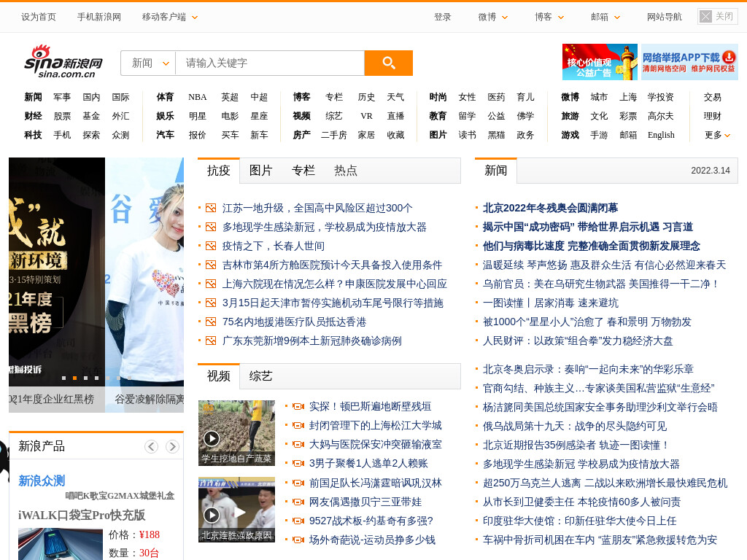Click image icon beside 疫情之下，长春人世间
Viewport: 747px width, 560px height.
pos(211,246)
